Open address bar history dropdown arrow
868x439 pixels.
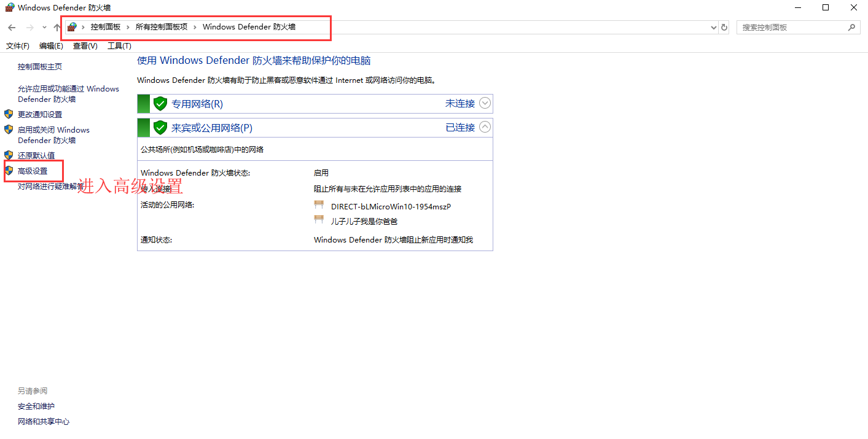click(713, 28)
